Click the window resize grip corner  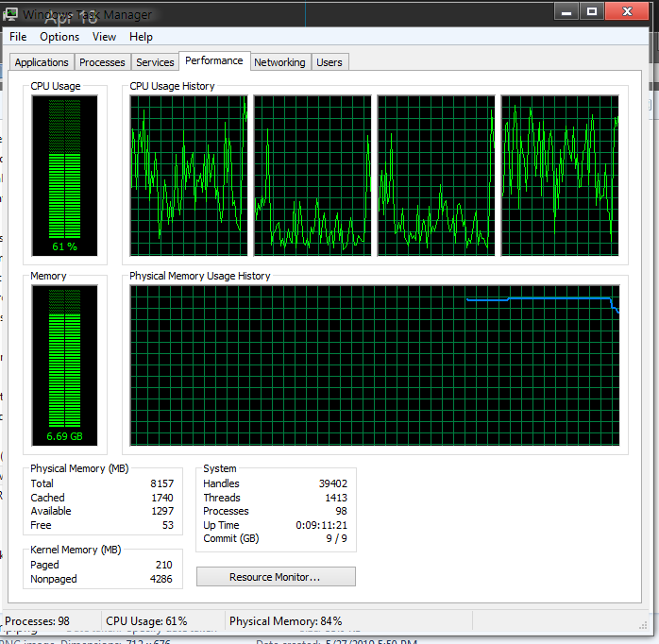[x=643, y=625]
